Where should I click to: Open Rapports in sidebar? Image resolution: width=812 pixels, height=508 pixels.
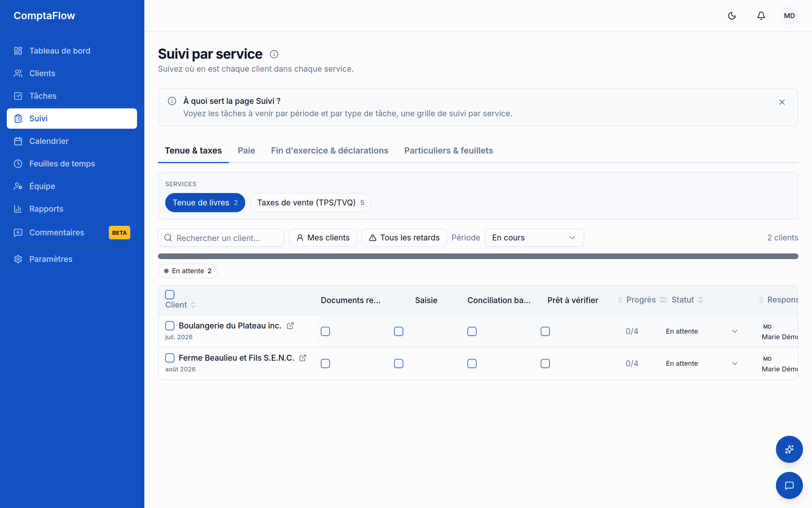click(x=72, y=209)
